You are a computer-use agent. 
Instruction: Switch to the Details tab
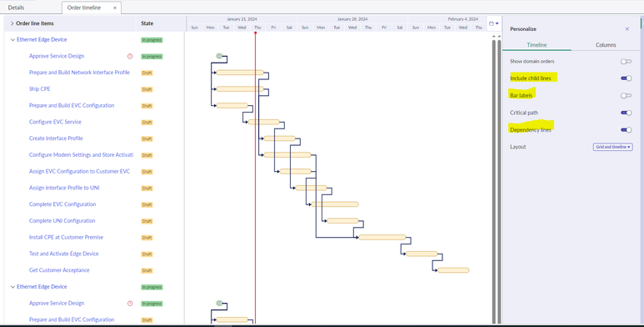(x=16, y=8)
